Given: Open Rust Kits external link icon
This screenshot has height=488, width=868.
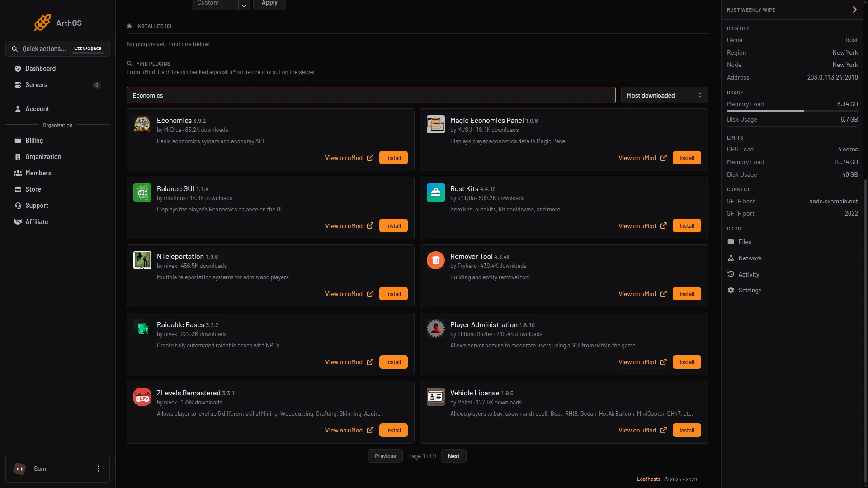Looking at the screenshot, I should (664, 226).
